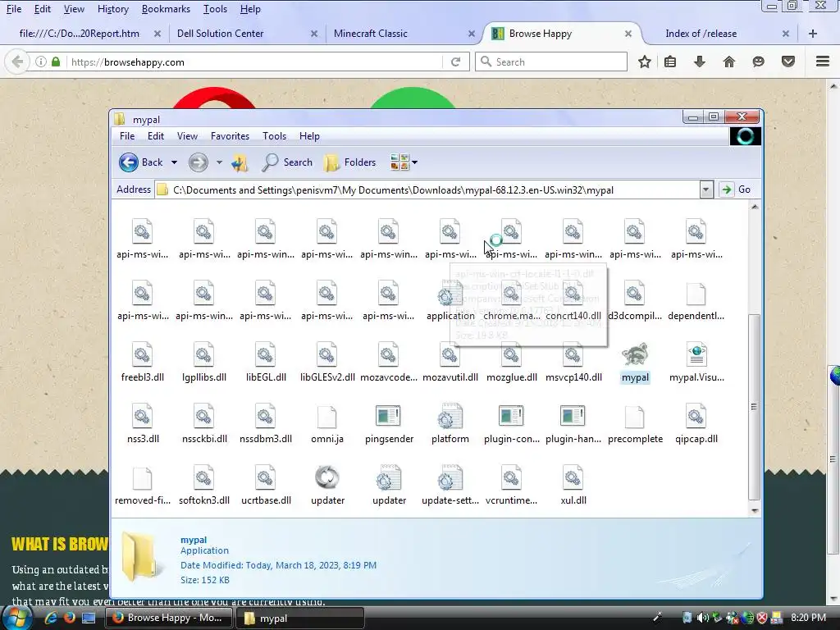The height and width of the screenshot is (630, 840).
Task: Go up one folder level
Action: (240, 162)
